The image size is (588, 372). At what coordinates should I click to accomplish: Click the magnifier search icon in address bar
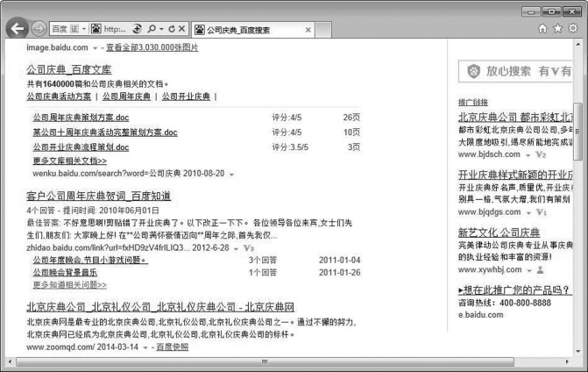click(152, 29)
